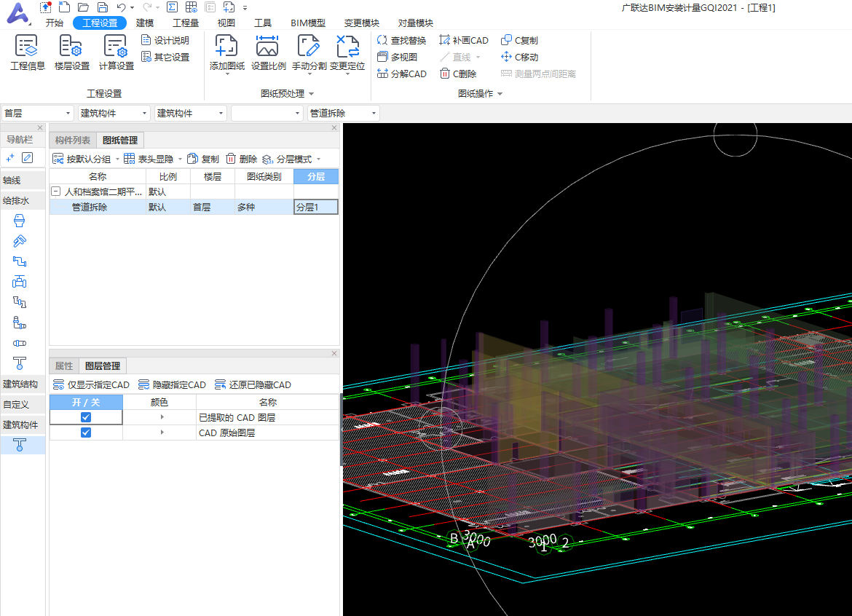
Task: Open BIM模型 ribbon tab
Action: [307, 23]
